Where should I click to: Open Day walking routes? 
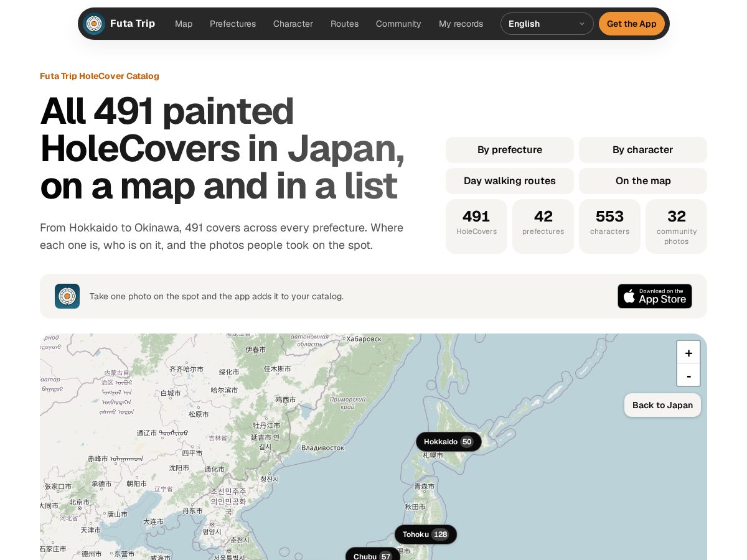pyautogui.click(x=510, y=181)
